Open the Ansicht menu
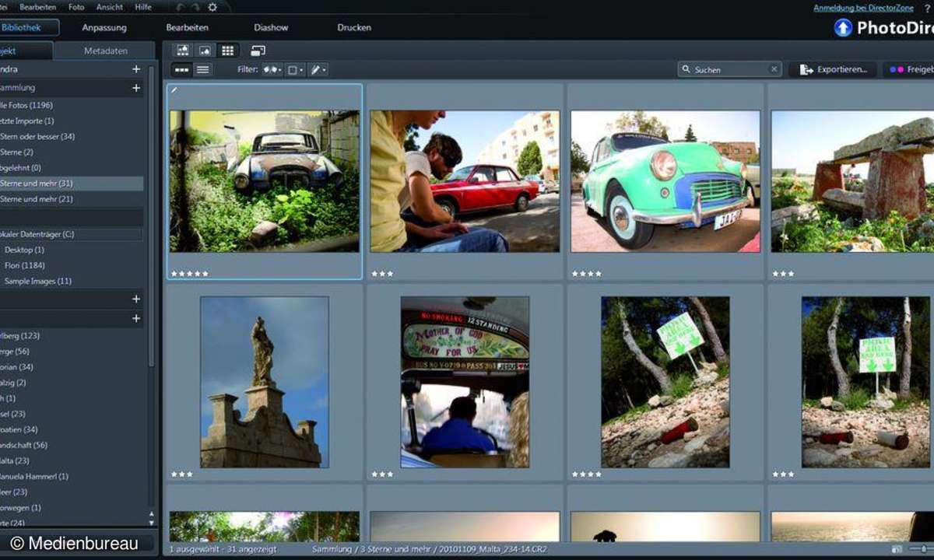 [x=110, y=7]
